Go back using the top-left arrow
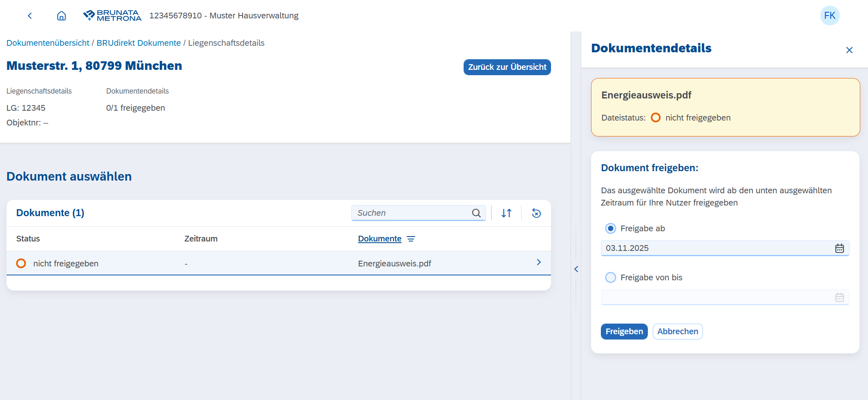The height and width of the screenshot is (400, 868). [x=29, y=16]
